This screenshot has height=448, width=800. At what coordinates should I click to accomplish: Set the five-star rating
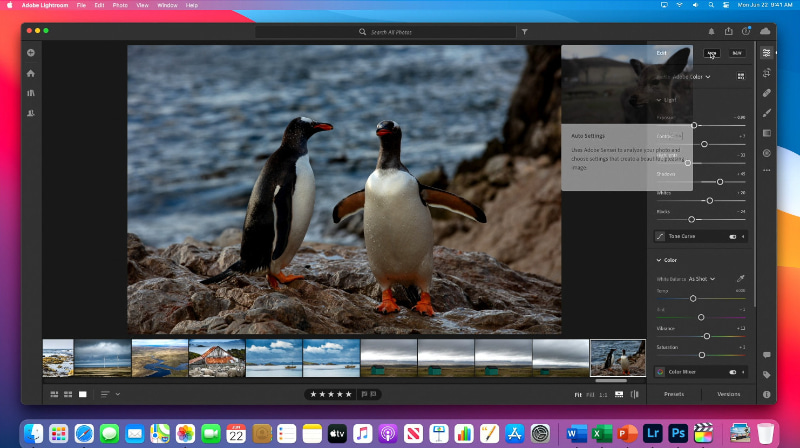click(x=349, y=394)
